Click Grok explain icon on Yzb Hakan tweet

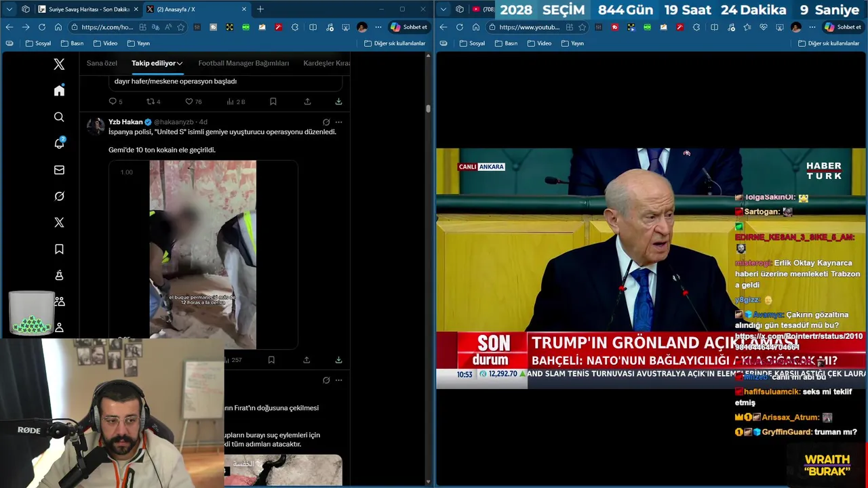click(x=326, y=122)
